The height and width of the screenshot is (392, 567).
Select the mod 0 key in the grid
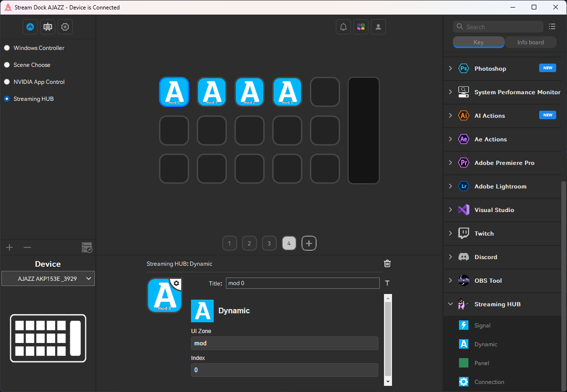point(174,92)
